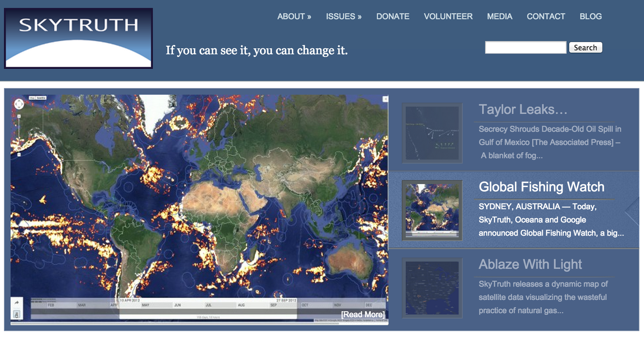Click DEC on the timeline

tap(369, 305)
